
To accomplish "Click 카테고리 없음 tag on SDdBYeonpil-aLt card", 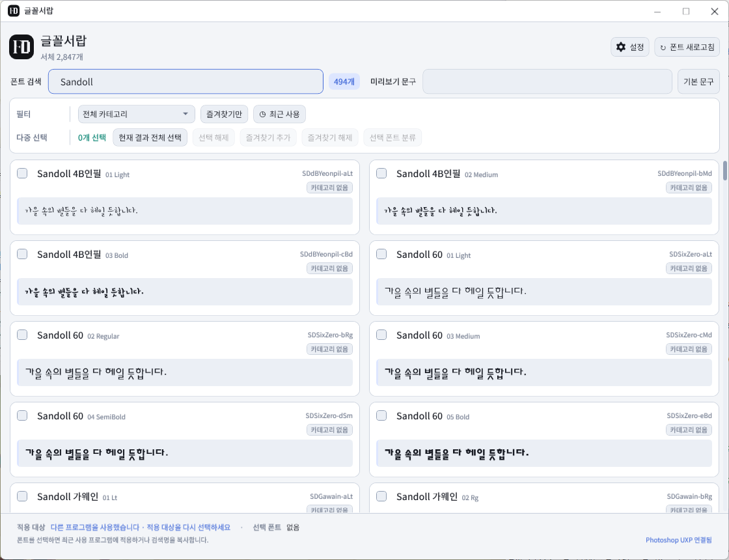I will pos(329,188).
